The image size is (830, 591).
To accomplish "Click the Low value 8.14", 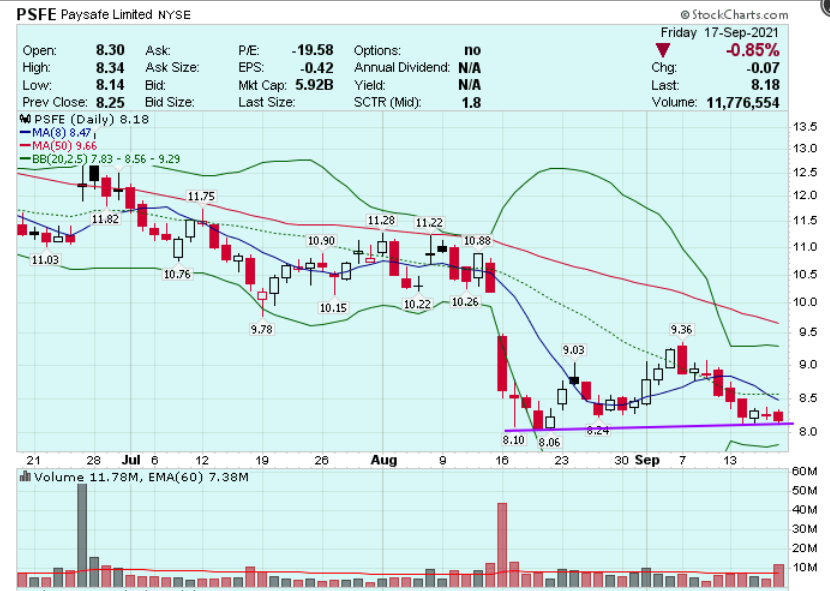I will point(110,85).
